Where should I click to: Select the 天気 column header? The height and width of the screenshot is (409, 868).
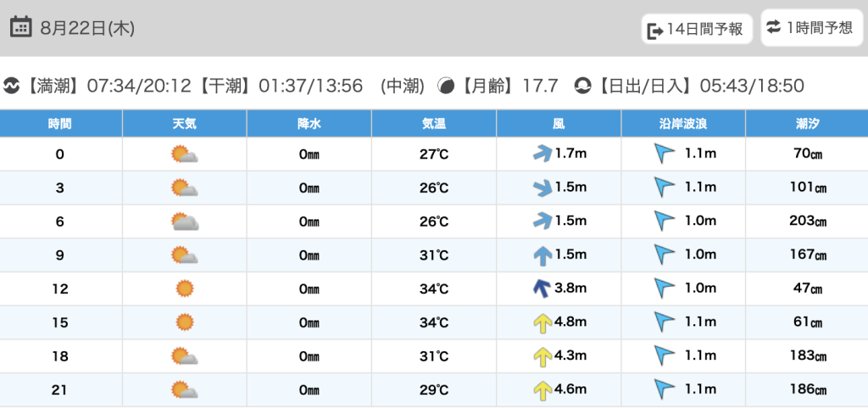(184, 124)
